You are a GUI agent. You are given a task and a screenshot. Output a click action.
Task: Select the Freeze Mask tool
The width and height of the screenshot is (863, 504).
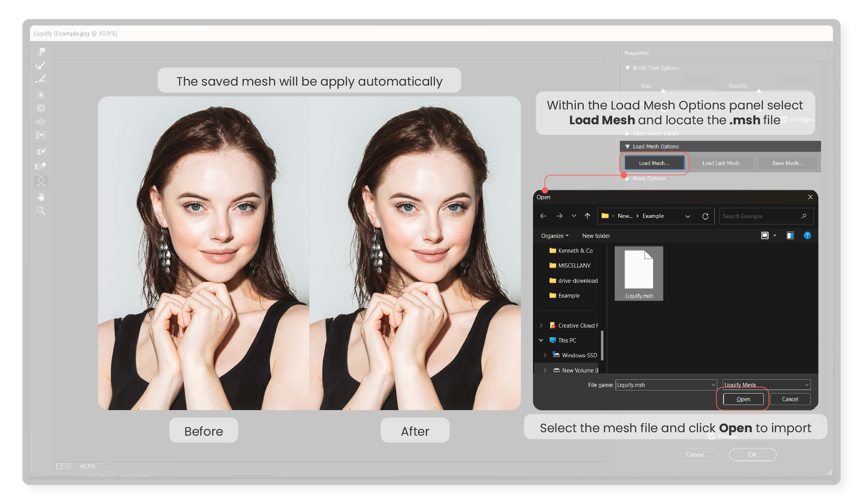41,151
